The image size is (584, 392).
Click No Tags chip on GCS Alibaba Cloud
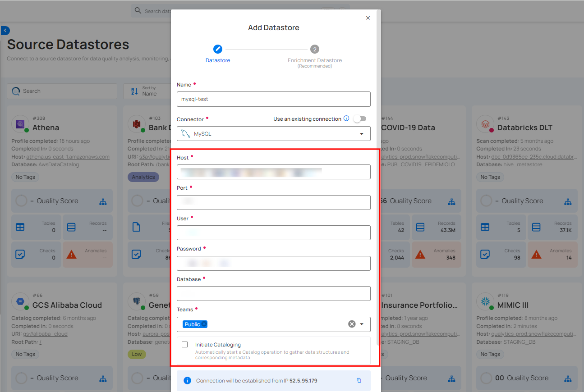[25, 354]
